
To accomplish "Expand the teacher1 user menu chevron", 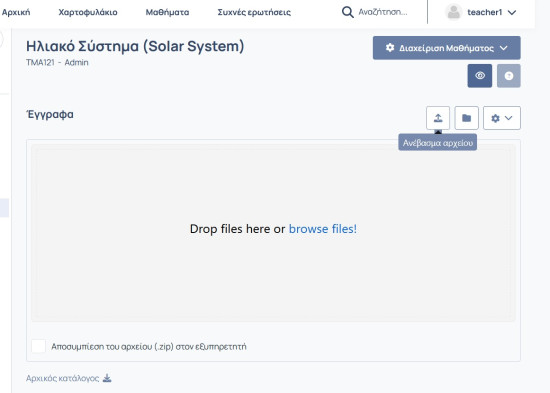I will coord(512,13).
